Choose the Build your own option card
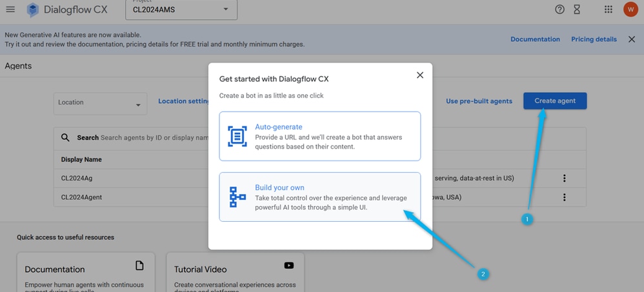The image size is (644, 292). coord(320,197)
